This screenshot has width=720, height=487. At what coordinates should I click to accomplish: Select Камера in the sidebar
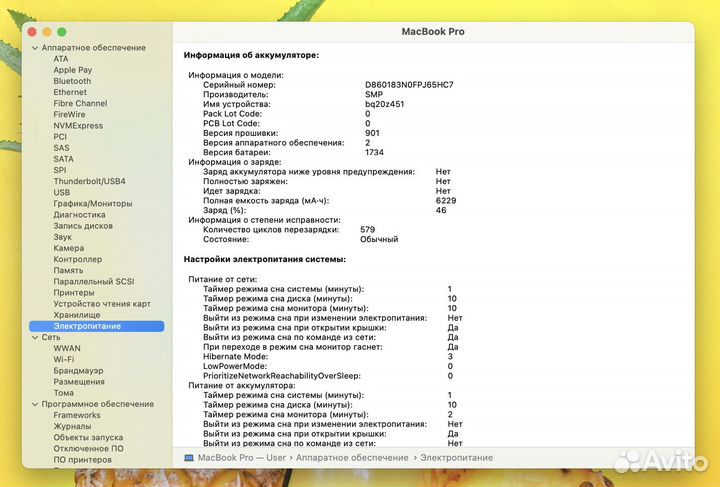[69, 248]
